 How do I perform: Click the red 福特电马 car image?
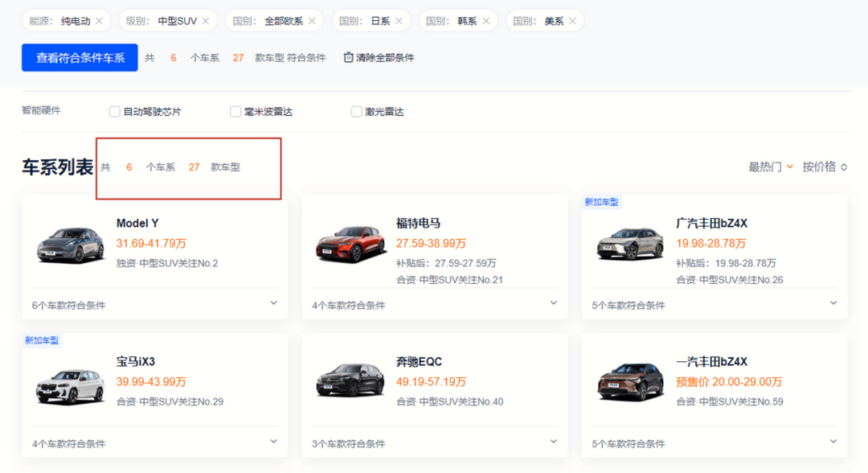(x=350, y=245)
